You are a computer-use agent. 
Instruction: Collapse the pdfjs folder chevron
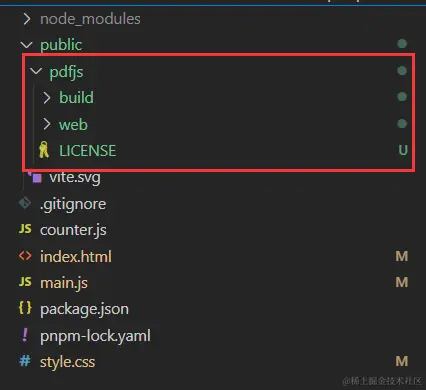[36, 71]
